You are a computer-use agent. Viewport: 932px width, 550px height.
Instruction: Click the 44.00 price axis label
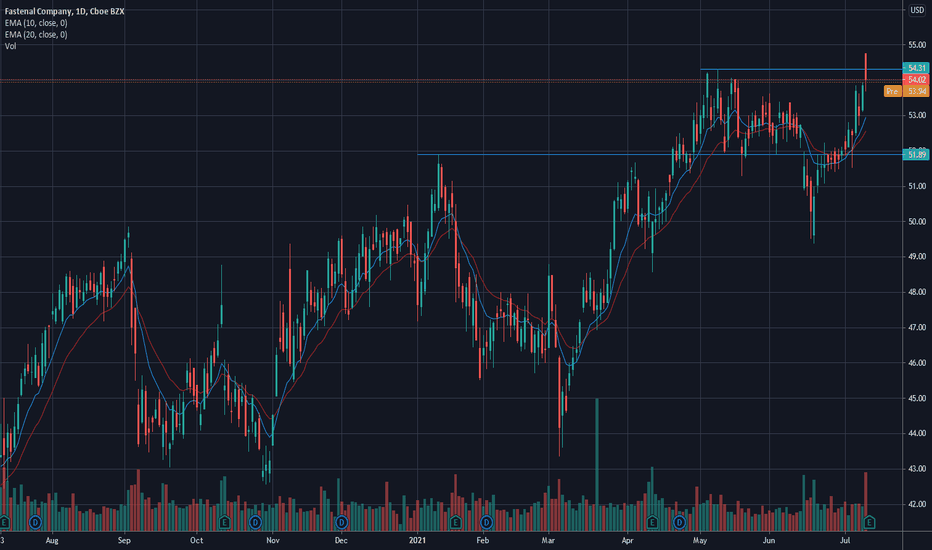tap(917, 433)
